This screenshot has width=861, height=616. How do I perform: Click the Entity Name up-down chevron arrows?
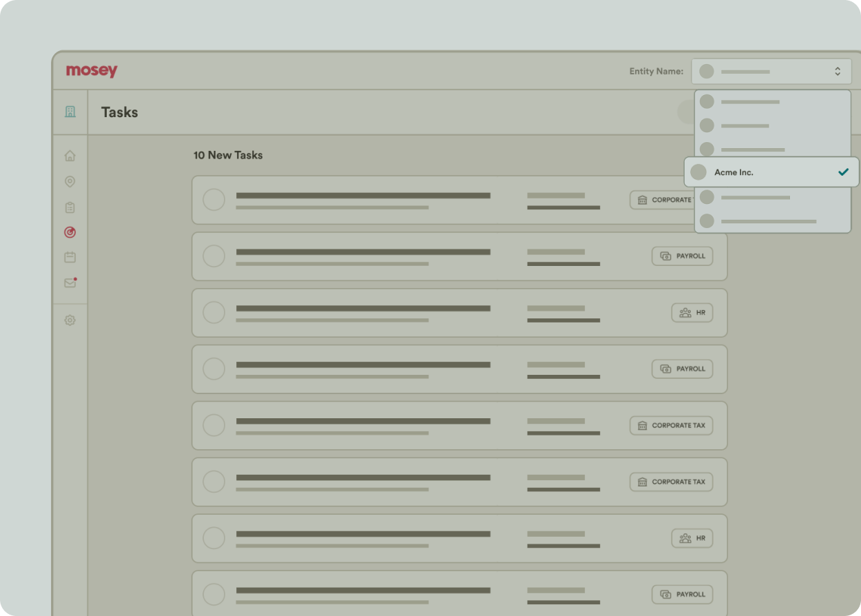pos(838,72)
